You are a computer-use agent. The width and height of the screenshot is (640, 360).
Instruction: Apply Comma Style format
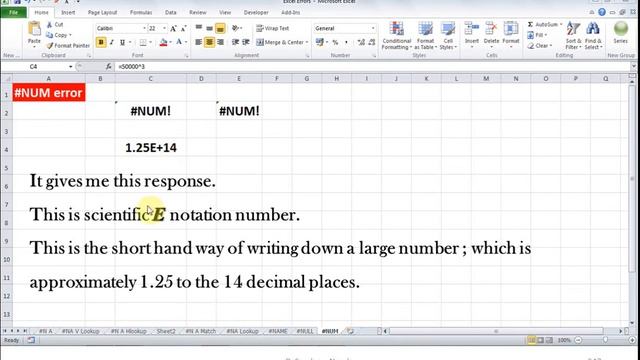(347, 42)
